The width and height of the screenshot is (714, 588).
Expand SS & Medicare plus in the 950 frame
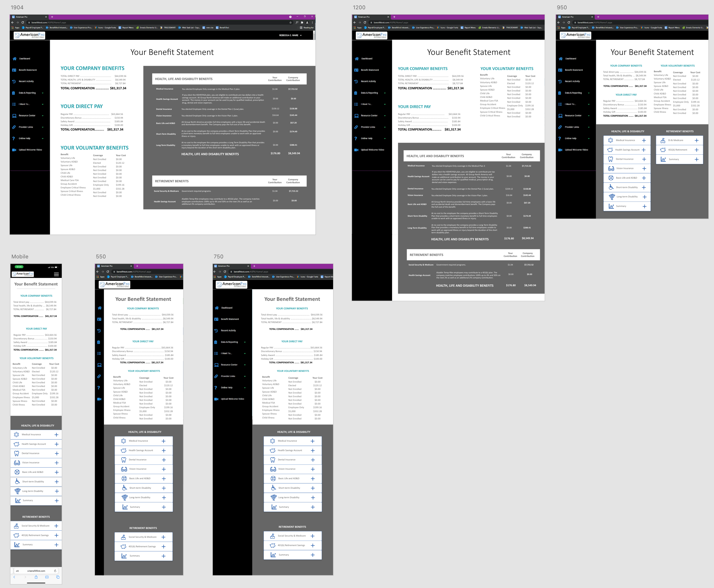696,140
